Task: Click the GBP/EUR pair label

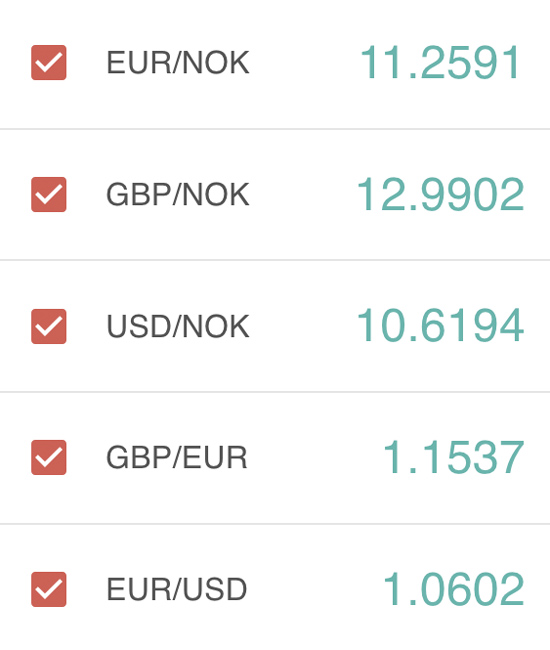Action: click(177, 457)
